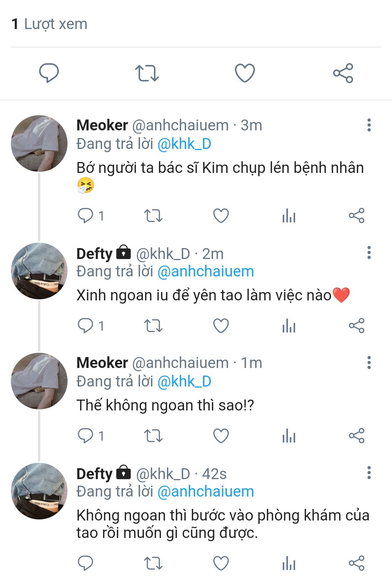Viewport: 392px width, 579px height.
Task: Open more options for Defty's 2m reply
Action: (x=369, y=252)
